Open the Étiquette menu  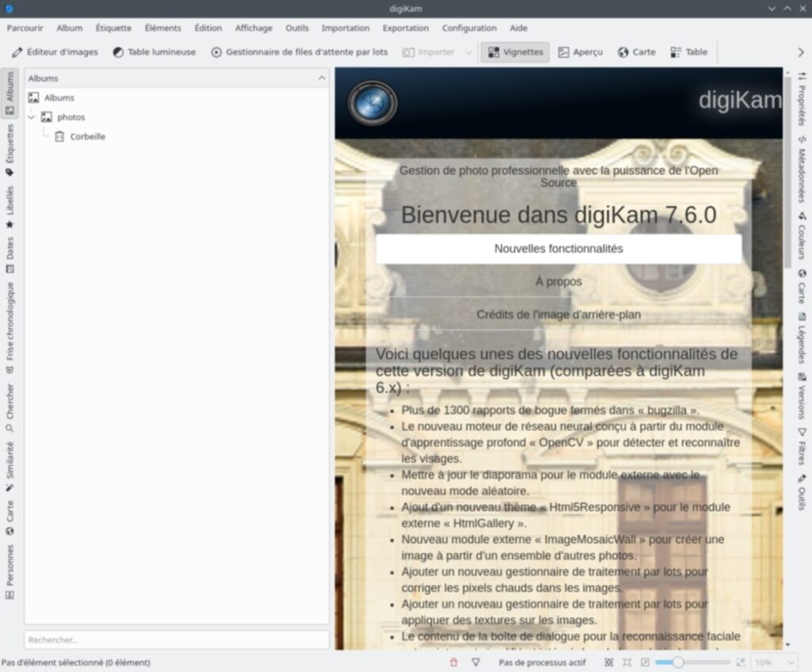[113, 28]
